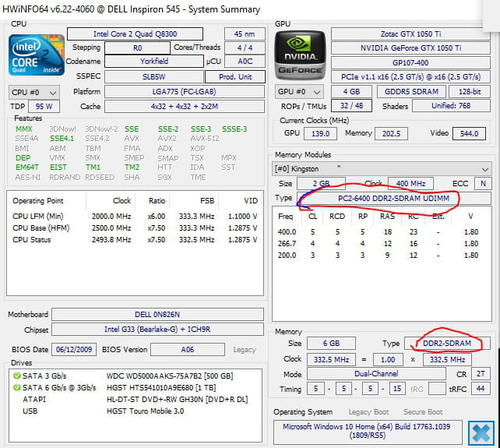
Task: Click the Intel G33 (Bearlake-G) + ICH9R chipset field
Action: (157, 330)
